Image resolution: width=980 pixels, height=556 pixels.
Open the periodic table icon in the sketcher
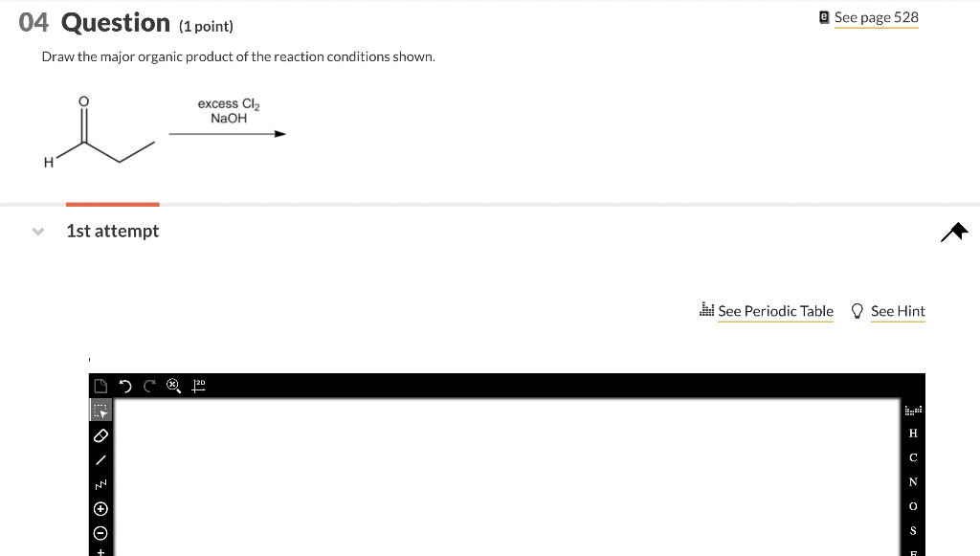pyautogui.click(x=912, y=409)
